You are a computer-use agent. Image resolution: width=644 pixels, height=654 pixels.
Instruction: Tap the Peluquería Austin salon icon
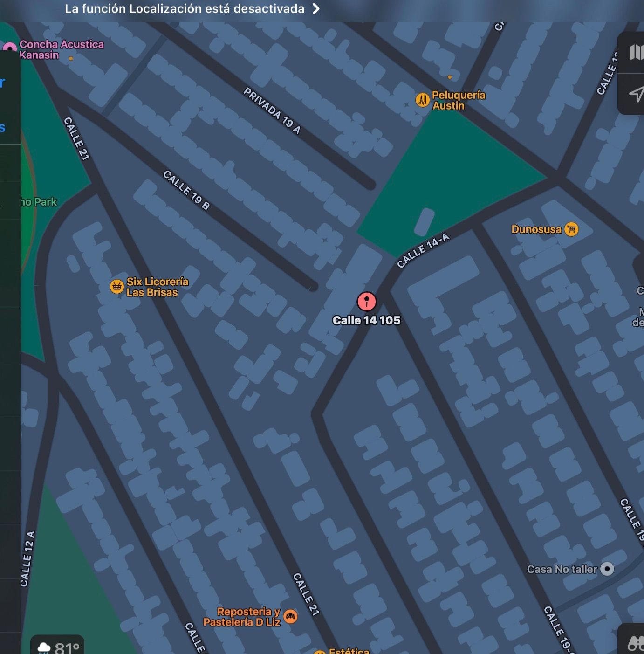point(422,100)
